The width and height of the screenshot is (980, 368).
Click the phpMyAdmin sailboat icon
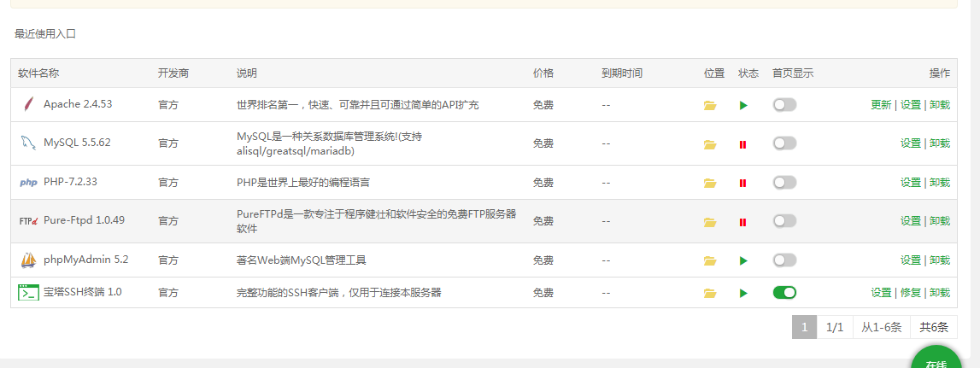point(28,260)
